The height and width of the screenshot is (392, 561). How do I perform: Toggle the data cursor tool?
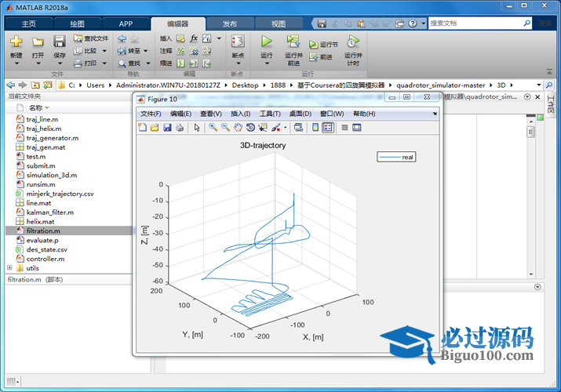pyautogui.click(x=263, y=128)
